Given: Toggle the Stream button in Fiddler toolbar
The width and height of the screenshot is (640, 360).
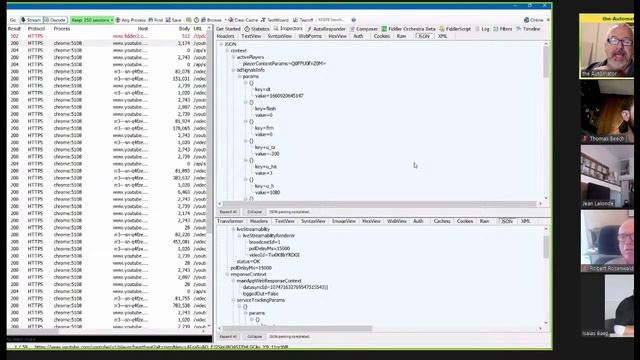Looking at the screenshot, I should pos(31,20).
